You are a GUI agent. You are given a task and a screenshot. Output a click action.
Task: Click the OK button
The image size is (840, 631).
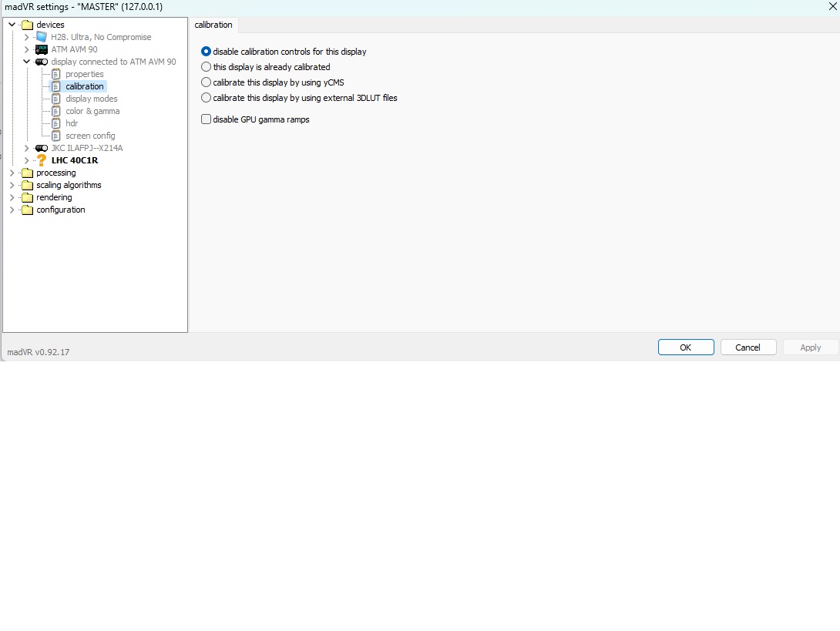[x=686, y=347]
